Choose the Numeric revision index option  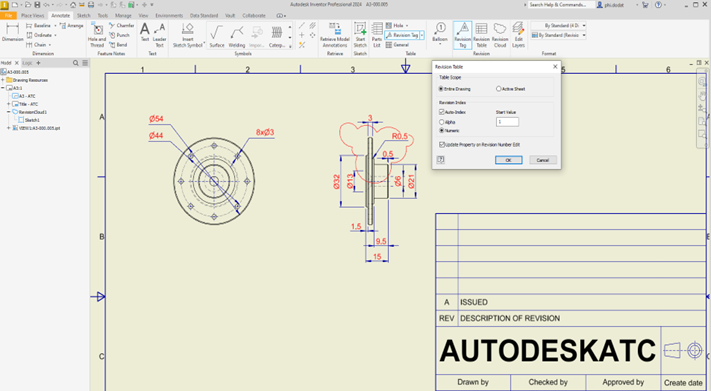[449, 131]
